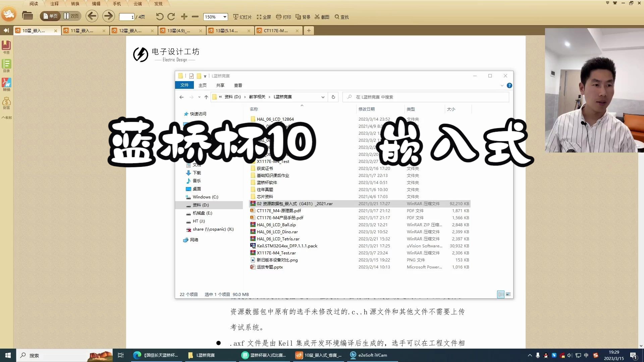The image size is (644, 362).
Task: Click the print document icon
Action: coord(285,16)
